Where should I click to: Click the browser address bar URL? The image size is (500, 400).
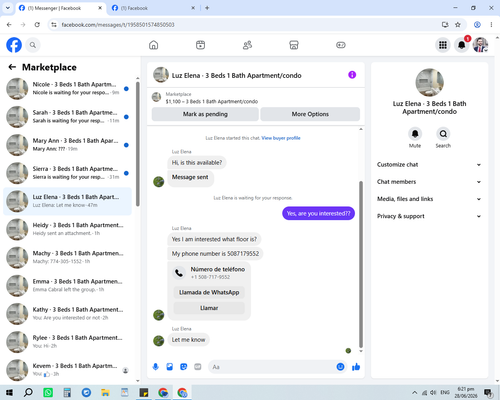[118, 25]
